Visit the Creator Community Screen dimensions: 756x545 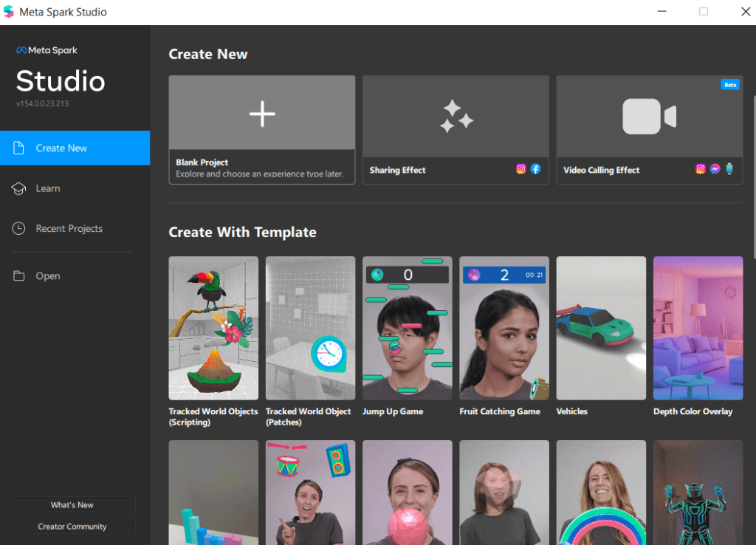(x=72, y=526)
